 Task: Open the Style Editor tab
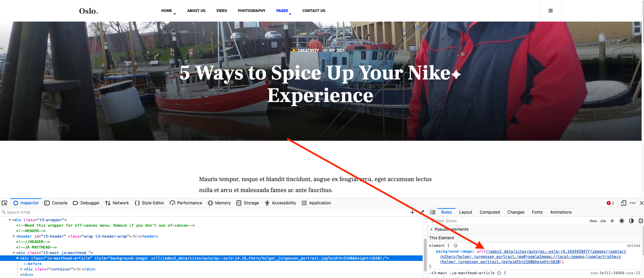[150, 203]
